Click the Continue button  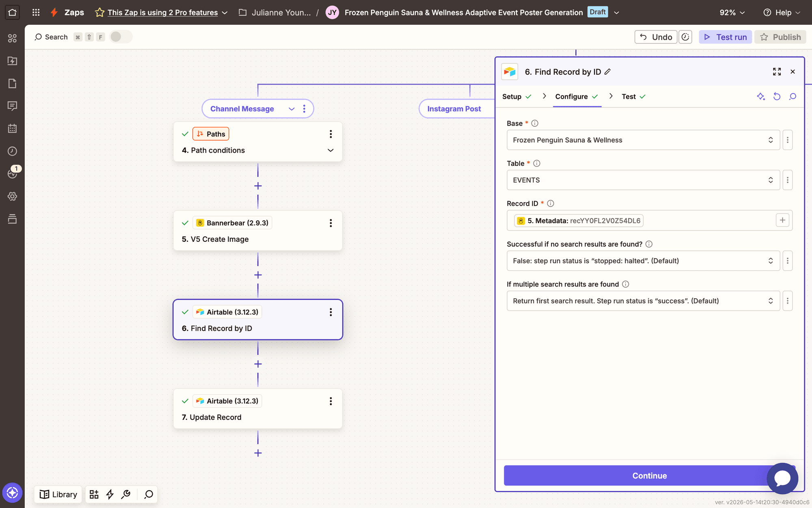click(649, 475)
